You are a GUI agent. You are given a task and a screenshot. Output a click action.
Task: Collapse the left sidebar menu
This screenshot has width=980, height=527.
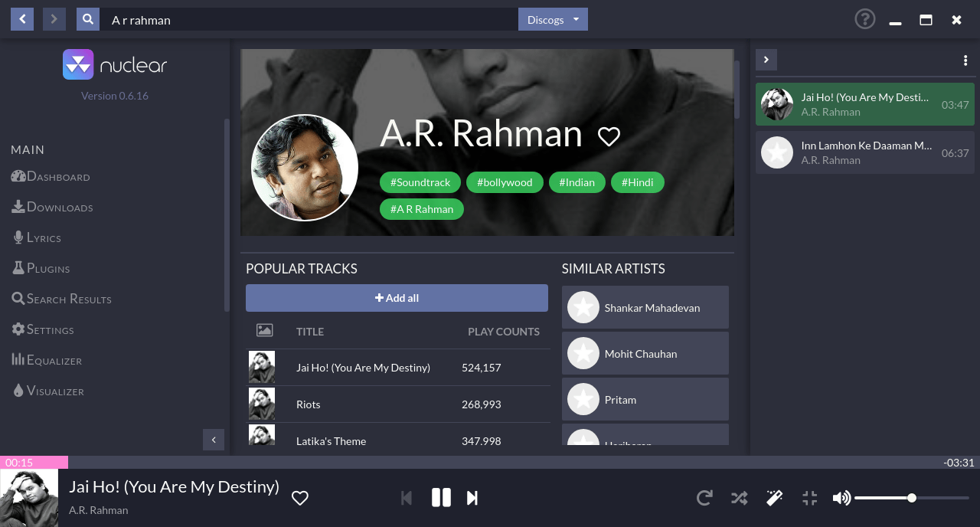pyautogui.click(x=214, y=440)
